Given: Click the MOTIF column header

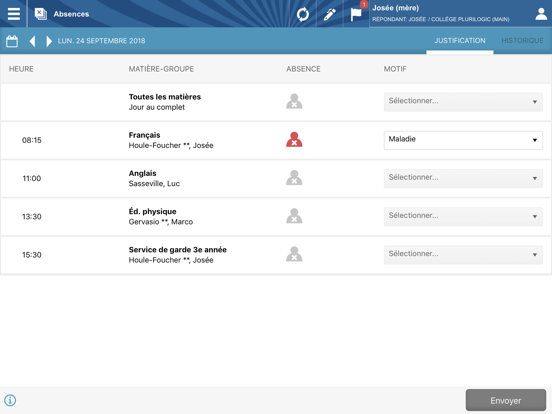Looking at the screenshot, I should 395,69.
